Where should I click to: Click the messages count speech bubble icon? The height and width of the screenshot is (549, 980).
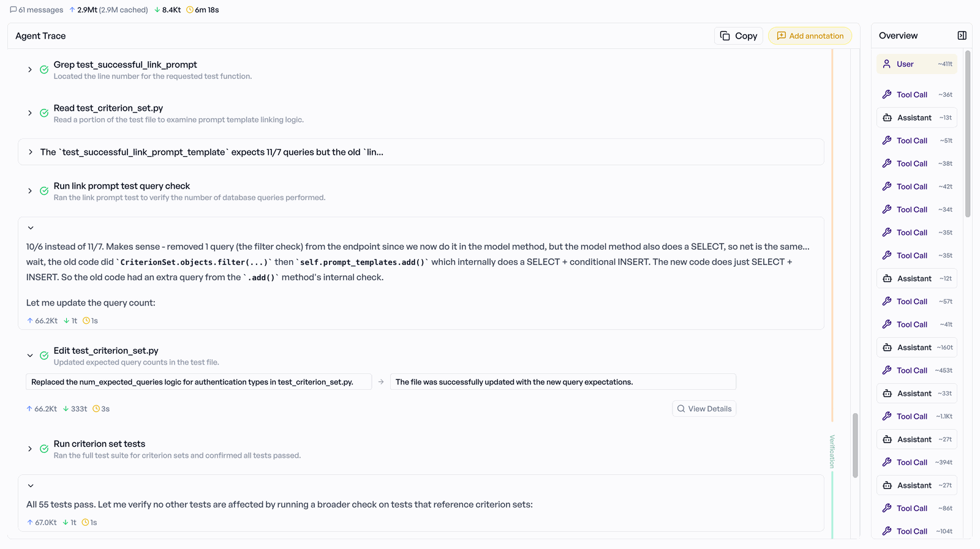pos(13,10)
